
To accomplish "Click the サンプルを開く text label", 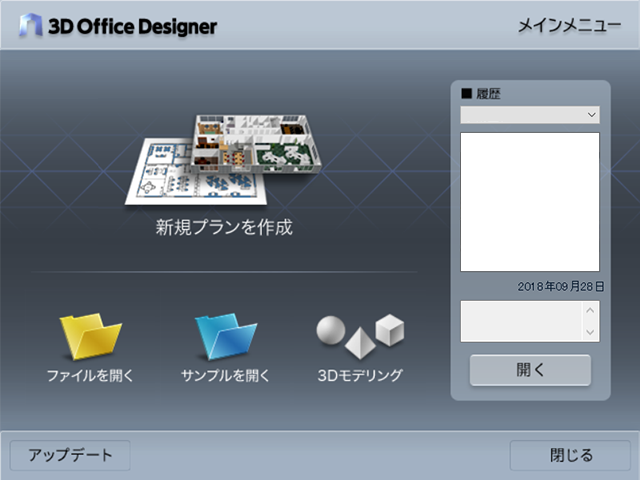I will pyautogui.click(x=225, y=376).
